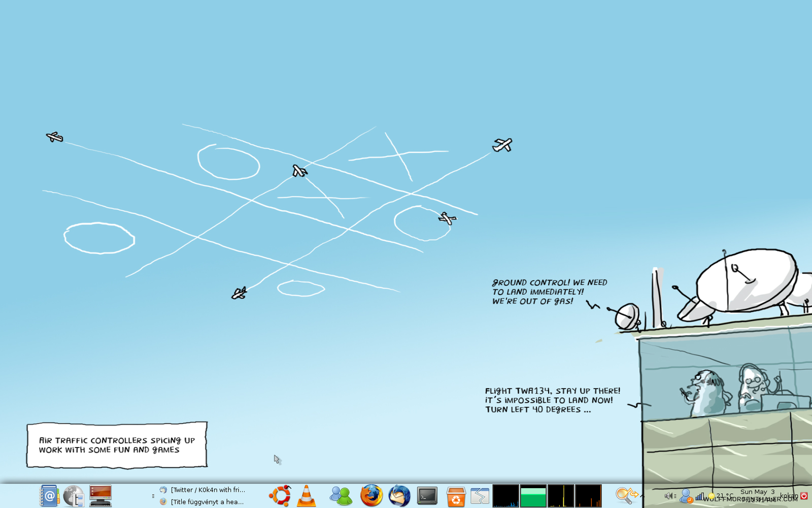Open the orange disk monitor graph
The height and width of the screenshot is (508, 812).
[x=588, y=496]
